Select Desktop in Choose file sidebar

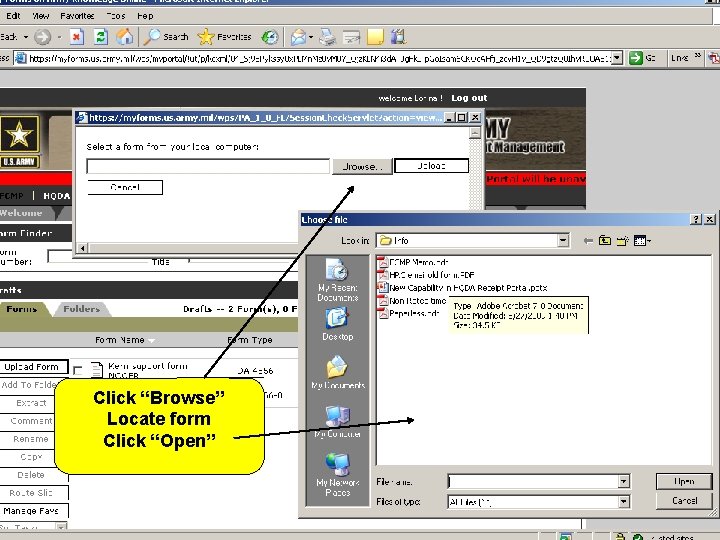click(338, 324)
